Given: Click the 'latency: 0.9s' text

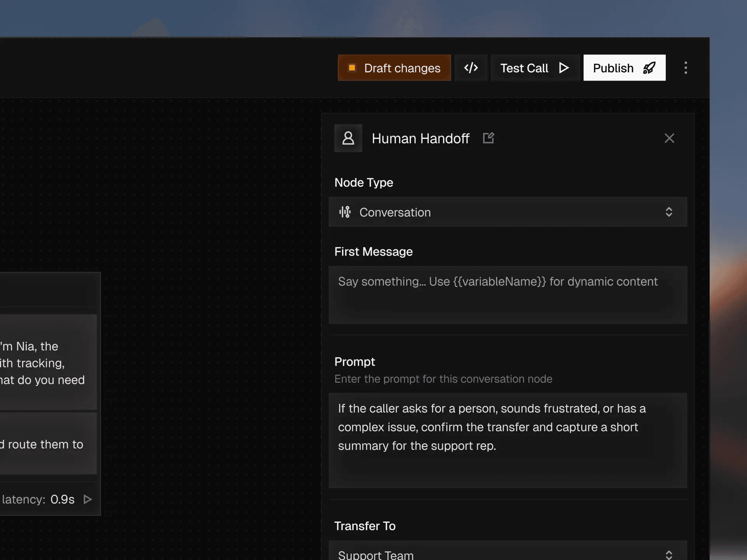Looking at the screenshot, I should tap(38, 499).
